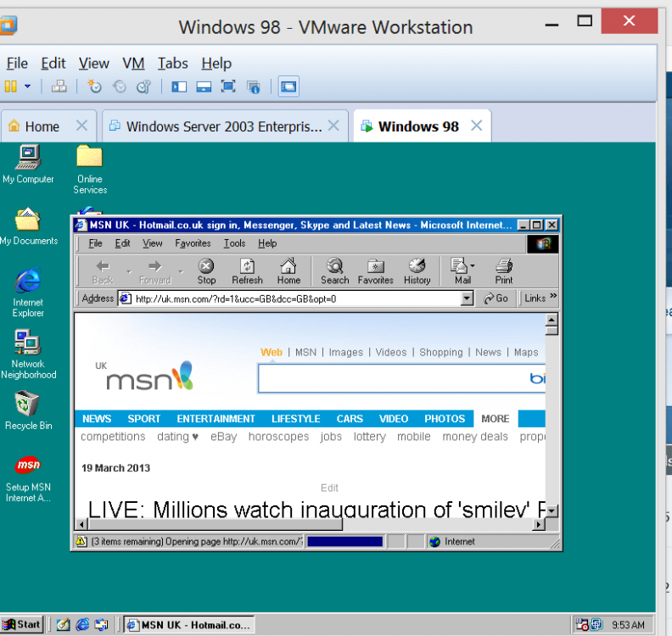Image resolution: width=672 pixels, height=636 pixels.
Task: Click IE Print button
Action: pyautogui.click(x=504, y=271)
